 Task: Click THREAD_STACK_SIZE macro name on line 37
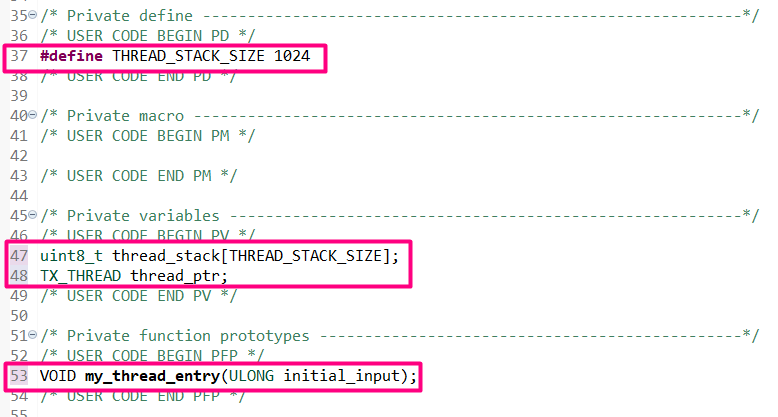188,56
